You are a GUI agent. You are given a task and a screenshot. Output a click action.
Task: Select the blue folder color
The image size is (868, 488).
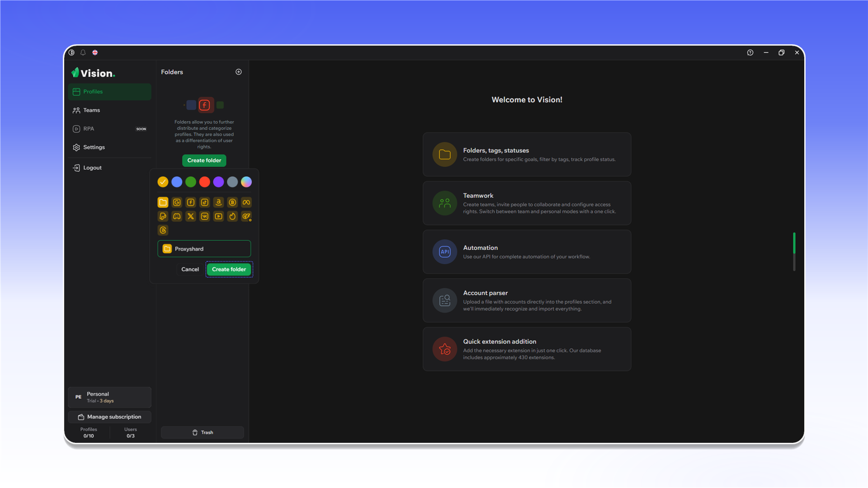tap(177, 182)
